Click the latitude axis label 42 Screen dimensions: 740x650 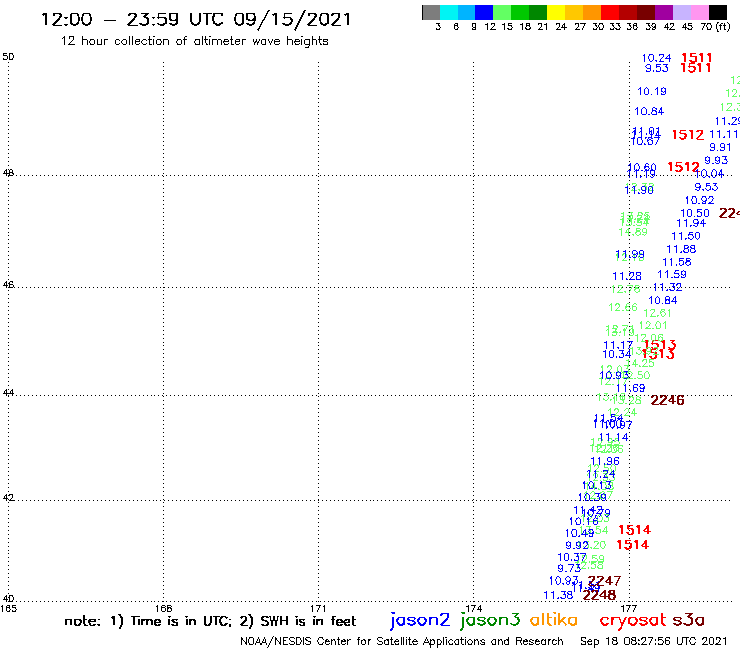tap(8, 498)
